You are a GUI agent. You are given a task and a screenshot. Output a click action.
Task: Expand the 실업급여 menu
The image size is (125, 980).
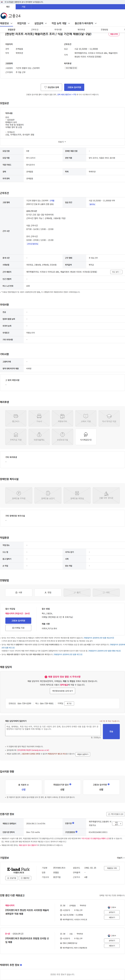tap(40, 24)
